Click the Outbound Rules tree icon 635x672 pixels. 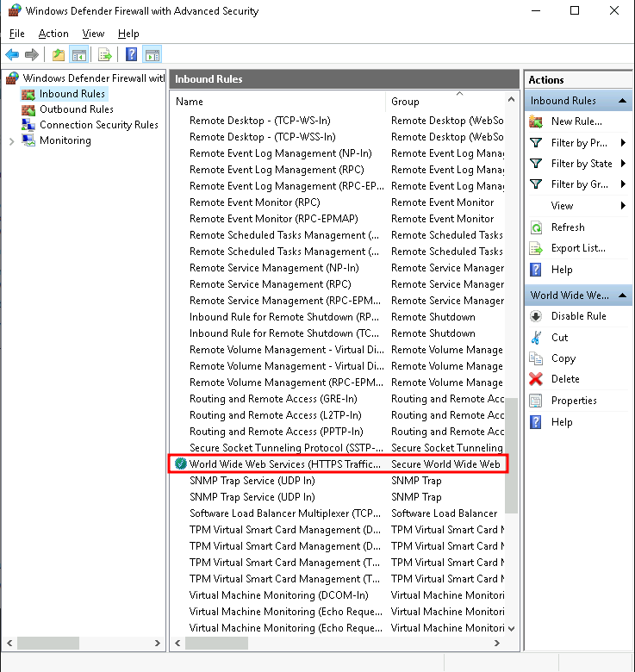tap(28, 109)
